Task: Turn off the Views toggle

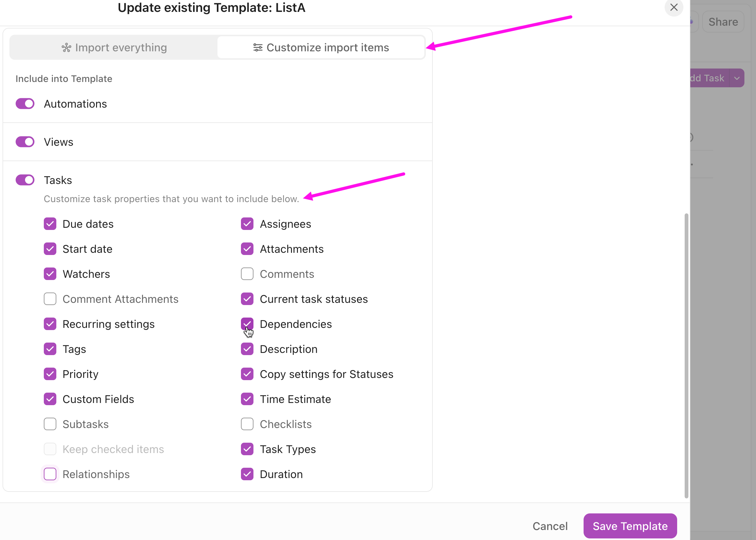Action: point(25,142)
